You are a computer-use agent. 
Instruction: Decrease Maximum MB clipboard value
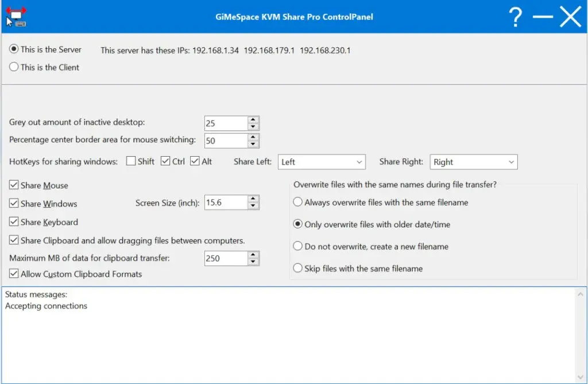253,262
